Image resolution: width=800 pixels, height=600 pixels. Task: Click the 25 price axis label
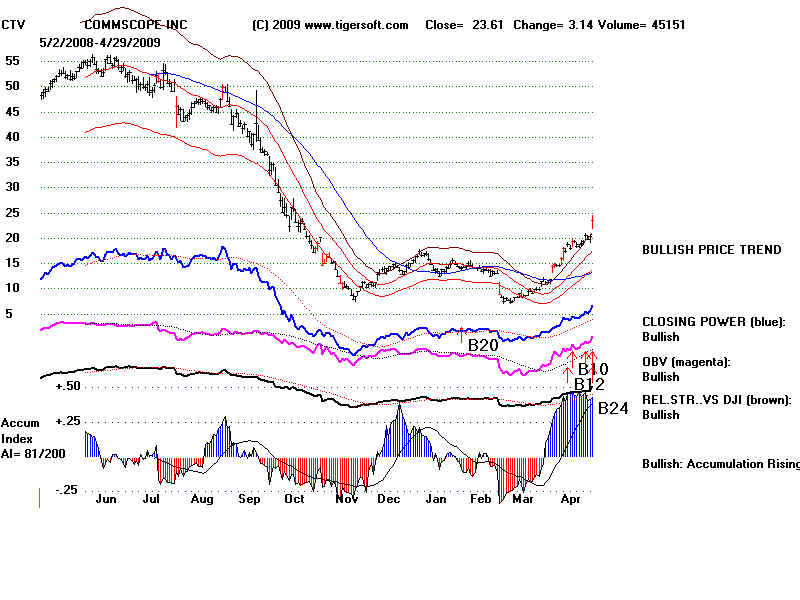[12, 212]
